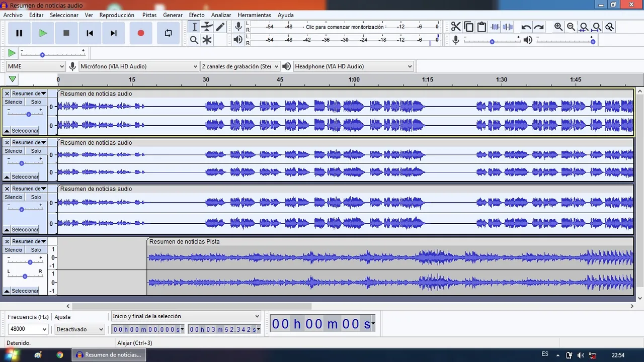Image resolution: width=644 pixels, height=362 pixels.
Task: Click Seleccionar on the Pista track
Action: click(x=25, y=291)
